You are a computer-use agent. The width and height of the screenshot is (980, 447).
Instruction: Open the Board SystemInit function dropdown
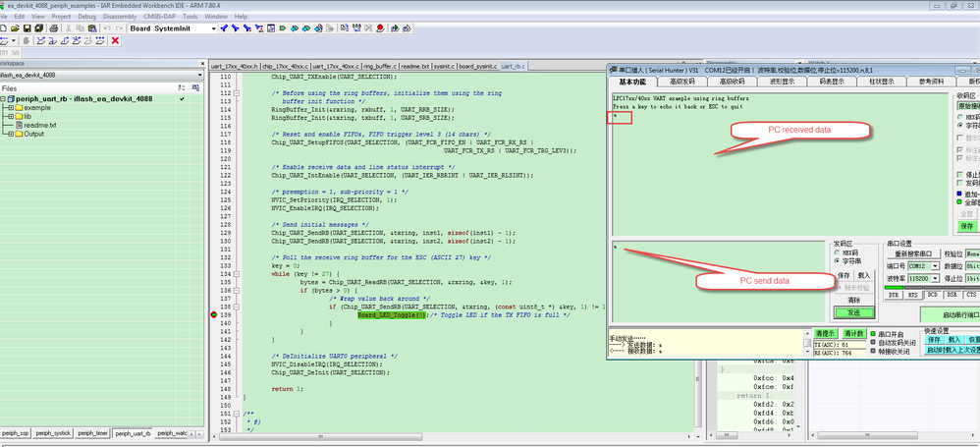[x=213, y=28]
